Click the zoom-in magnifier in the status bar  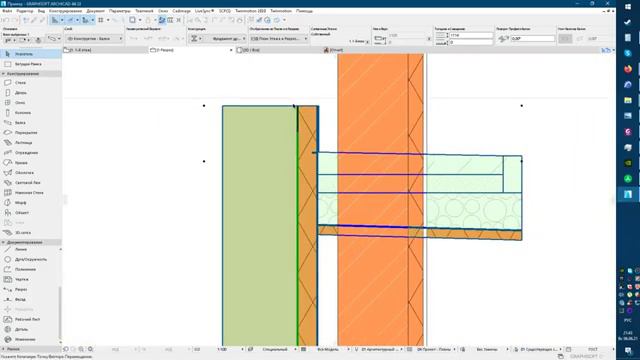pos(82,349)
